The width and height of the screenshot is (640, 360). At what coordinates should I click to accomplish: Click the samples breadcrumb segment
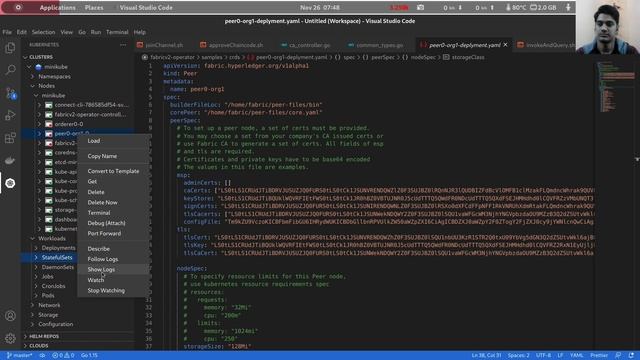[212, 57]
